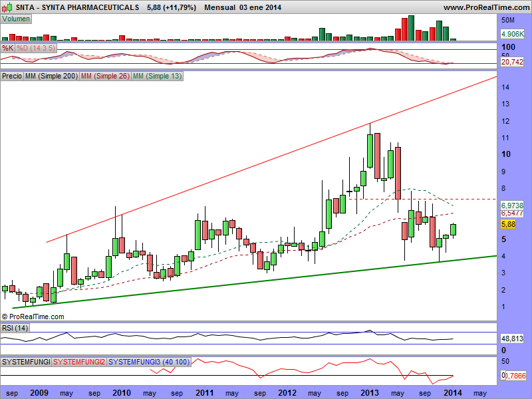532x399 pixels.
Task: Click the © ProRealTime.com copyright text
Action: tap(33, 317)
